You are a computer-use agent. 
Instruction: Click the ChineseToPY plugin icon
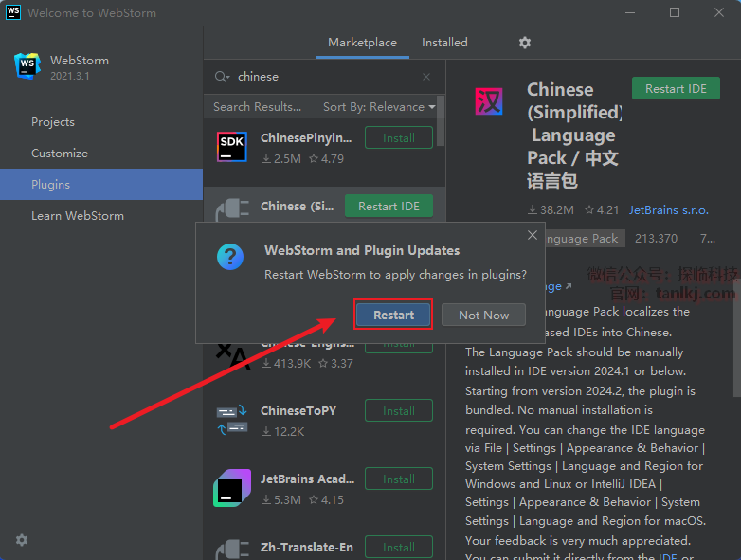click(x=231, y=420)
